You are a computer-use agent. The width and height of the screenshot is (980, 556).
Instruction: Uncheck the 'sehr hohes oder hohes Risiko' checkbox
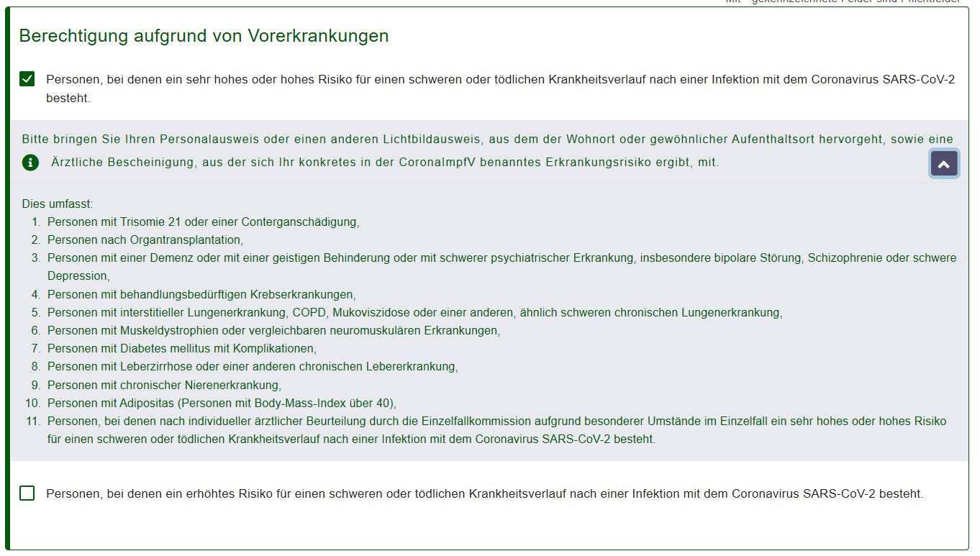[x=27, y=79]
